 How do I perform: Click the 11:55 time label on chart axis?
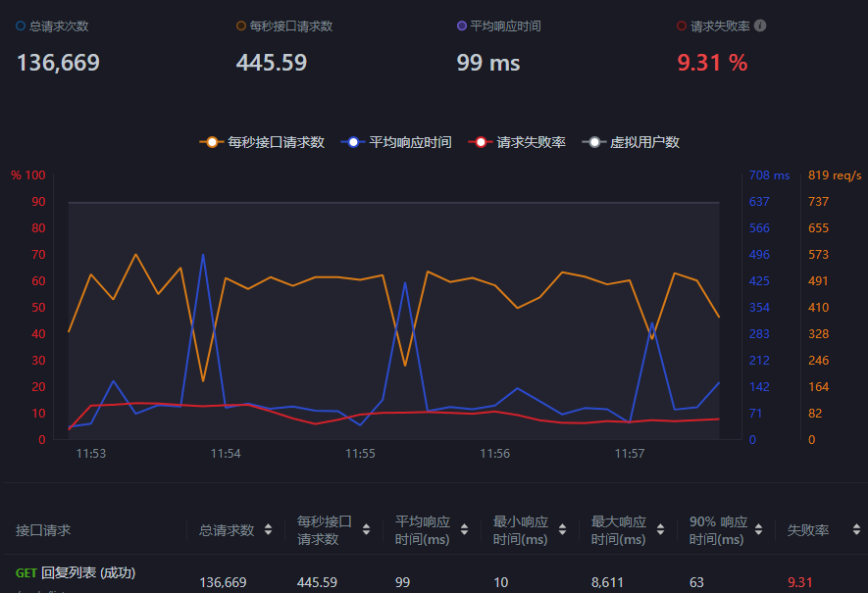[x=360, y=454]
